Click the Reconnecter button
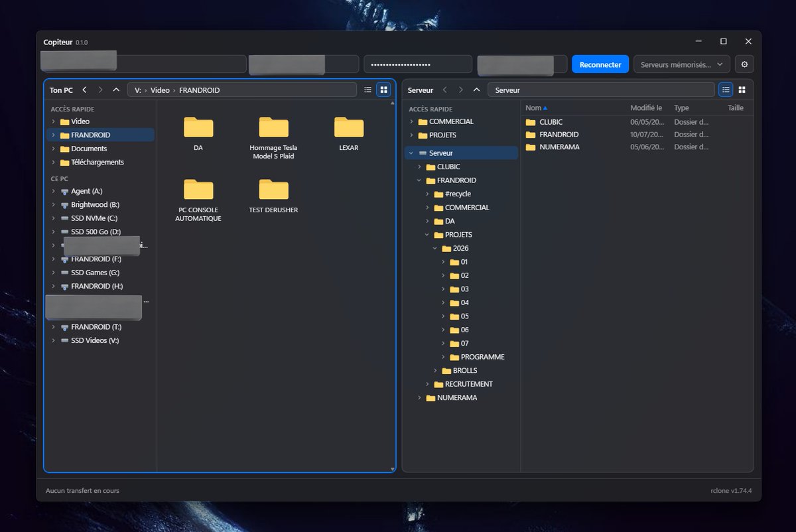This screenshot has width=796, height=532. pos(600,64)
